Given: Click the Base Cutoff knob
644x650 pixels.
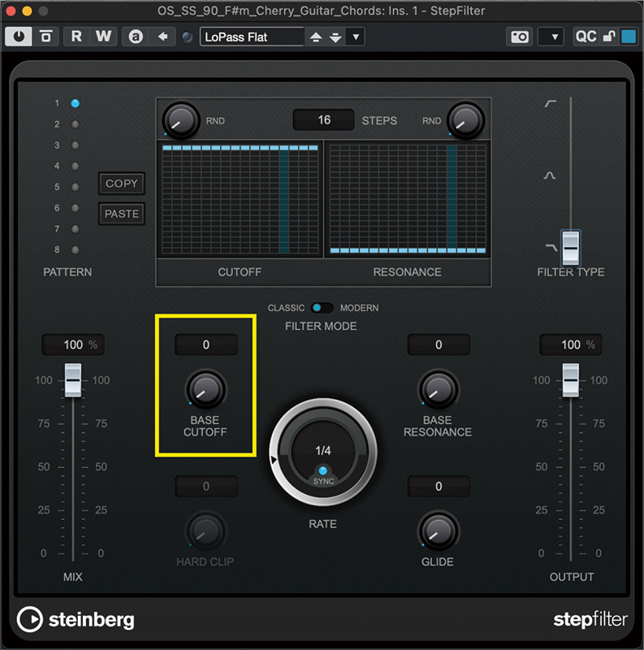Looking at the screenshot, I should coord(205,390).
